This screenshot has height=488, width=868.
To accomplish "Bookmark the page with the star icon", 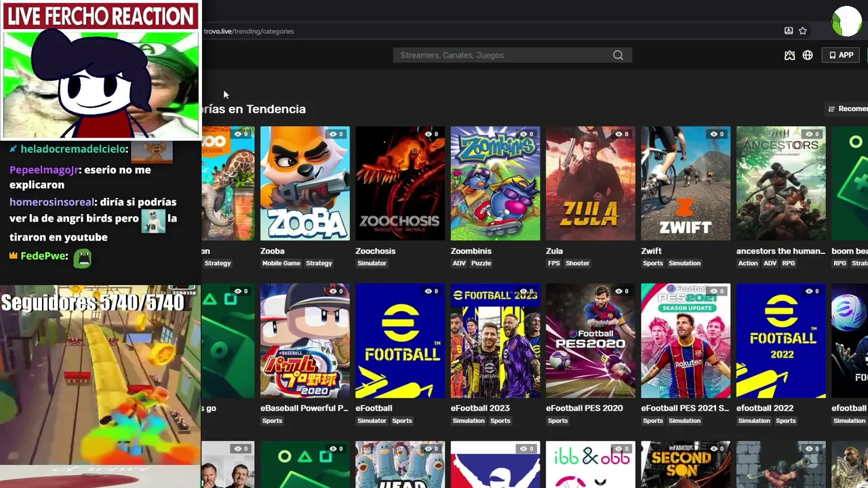I will (x=803, y=30).
